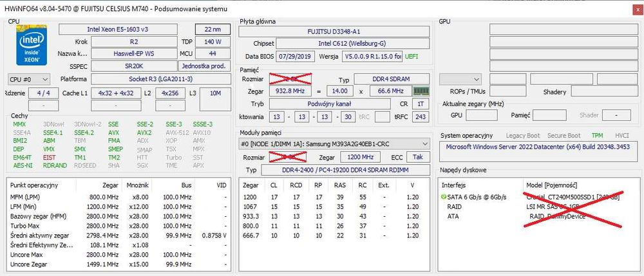The width and height of the screenshot is (644, 276).
Task: Click the AES-NI feature flag
Action: pos(22,166)
